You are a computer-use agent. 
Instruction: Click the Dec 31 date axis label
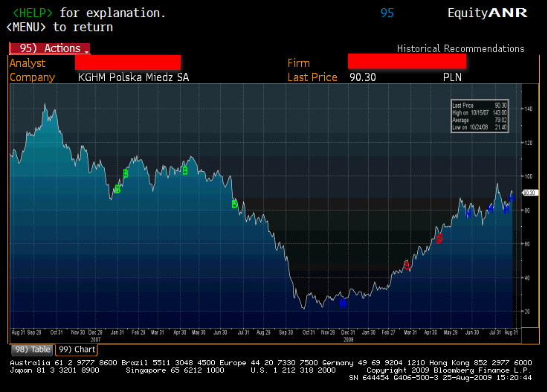pyautogui.click(x=348, y=332)
